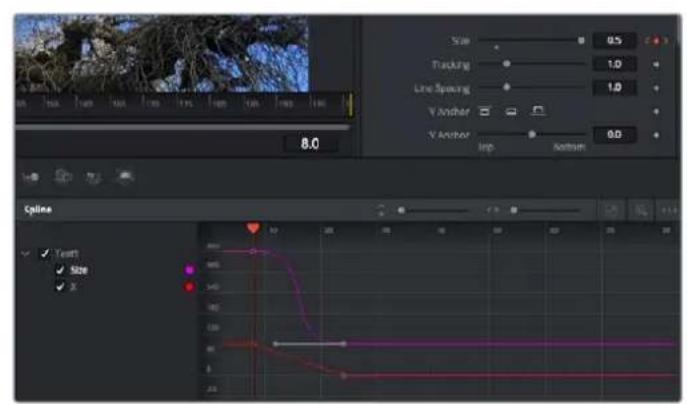Click the white bezier handle bar on Size curve

click(310, 344)
